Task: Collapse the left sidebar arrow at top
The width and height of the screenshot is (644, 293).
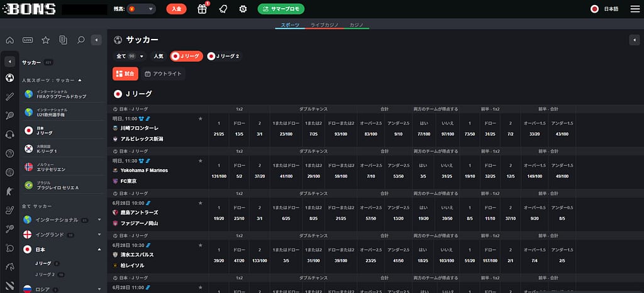Action: coord(96,40)
